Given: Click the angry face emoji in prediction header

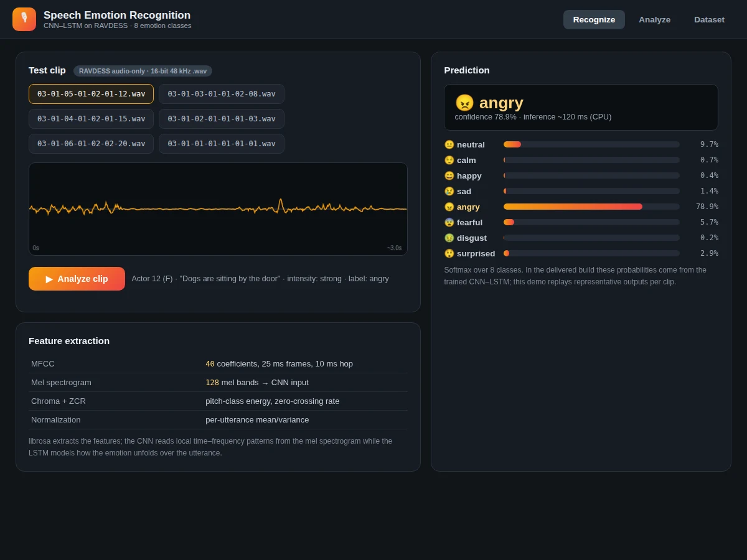Looking at the screenshot, I should click(x=464, y=103).
